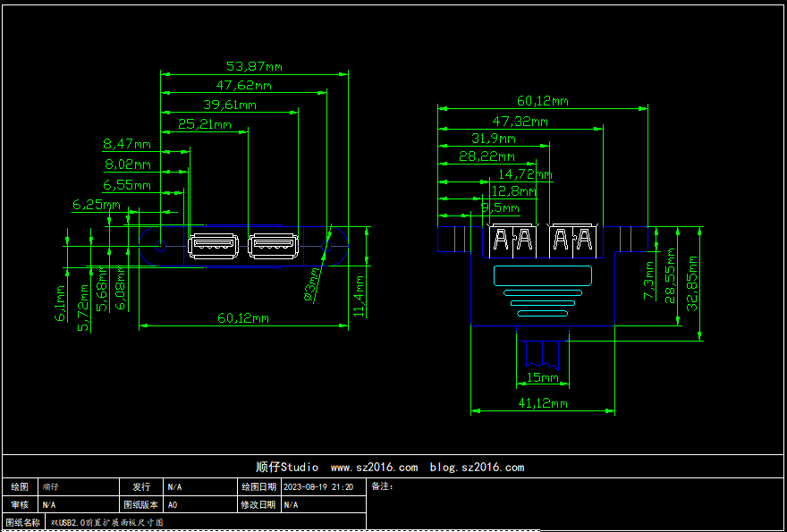Click the left USB port in front view
The height and width of the screenshot is (532, 787).
[x=214, y=245]
